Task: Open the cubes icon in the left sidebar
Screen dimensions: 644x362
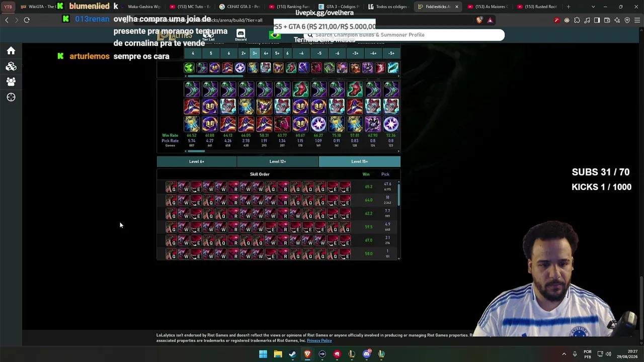Action: 11,66
